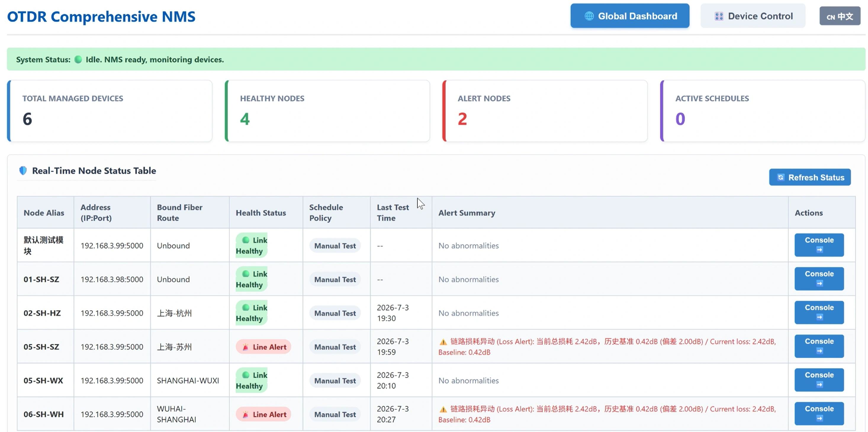Viewport: 868px width, 432px height.
Task: Click the 2026-7-3 20:10 last test time
Action: [x=393, y=380]
